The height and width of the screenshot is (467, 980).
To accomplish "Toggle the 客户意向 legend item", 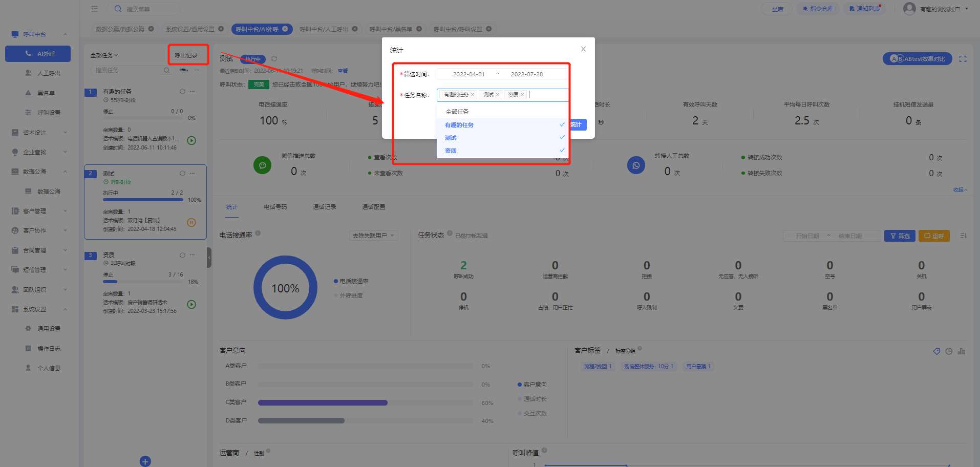I will coord(532,385).
